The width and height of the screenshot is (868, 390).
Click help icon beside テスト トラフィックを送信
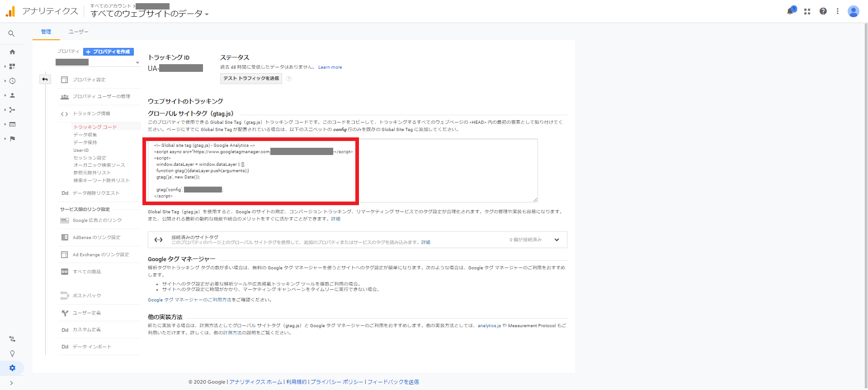tap(289, 79)
